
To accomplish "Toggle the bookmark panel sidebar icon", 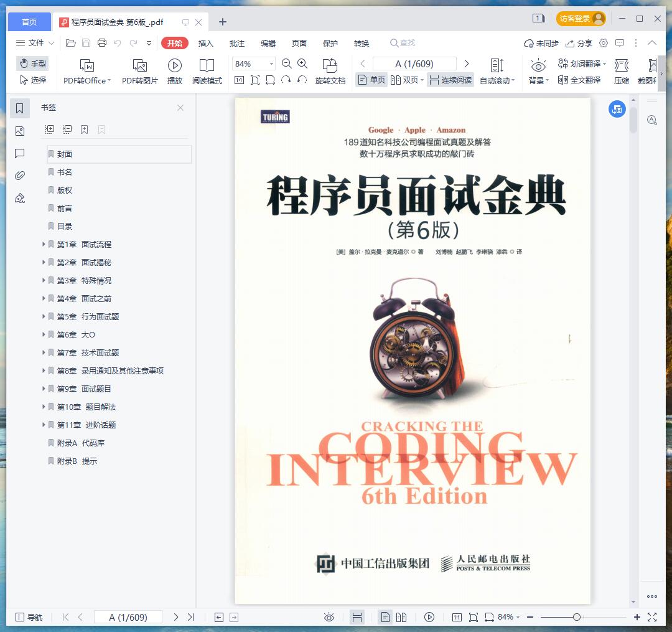I will coord(20,108).
